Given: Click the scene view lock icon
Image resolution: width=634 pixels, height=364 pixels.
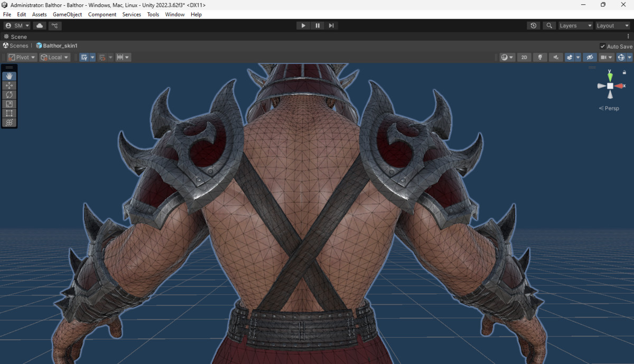Looking at the screenshot, I should (624, 72).
